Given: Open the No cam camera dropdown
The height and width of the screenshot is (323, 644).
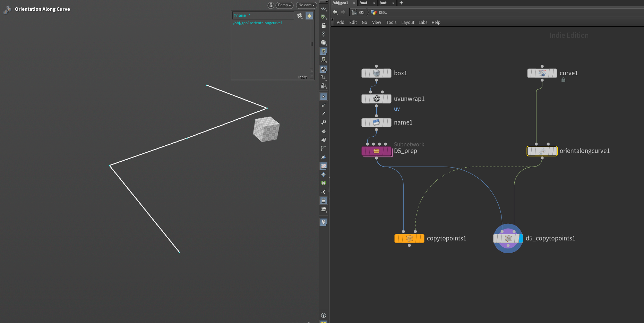Looking at the screenshot, I should click(x=306, y=5).
